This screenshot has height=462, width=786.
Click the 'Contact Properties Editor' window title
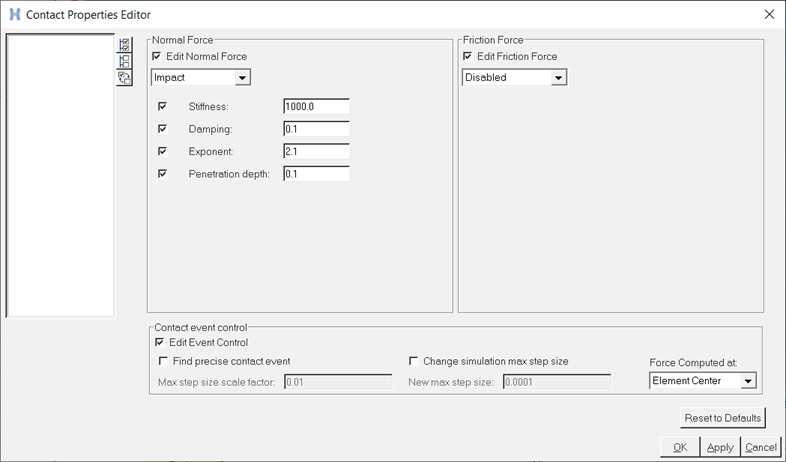tap(88, 15)
